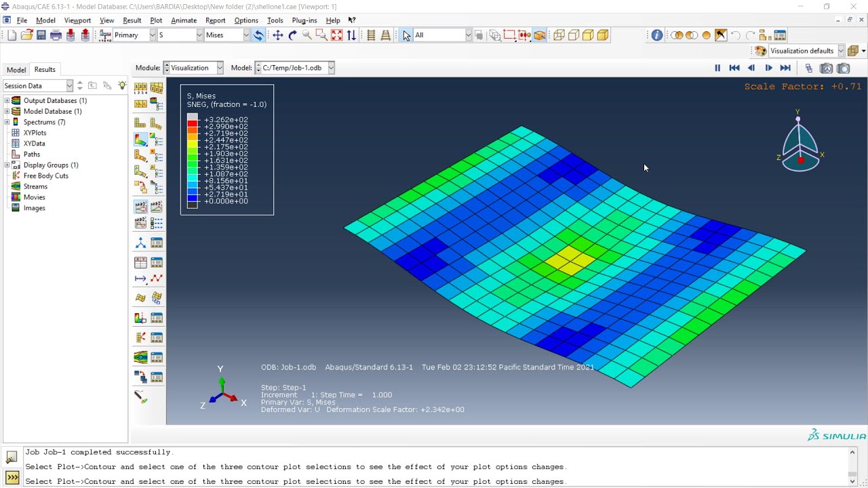Click the Scale Factor +0.71 text

coord(802,87)
